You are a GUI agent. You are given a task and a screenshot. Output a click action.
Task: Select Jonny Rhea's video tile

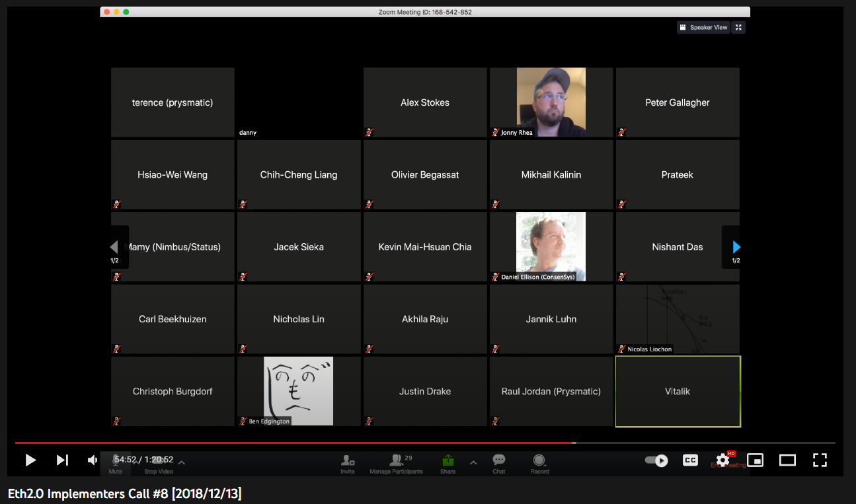pyautogui.click(x=551, y=102)
